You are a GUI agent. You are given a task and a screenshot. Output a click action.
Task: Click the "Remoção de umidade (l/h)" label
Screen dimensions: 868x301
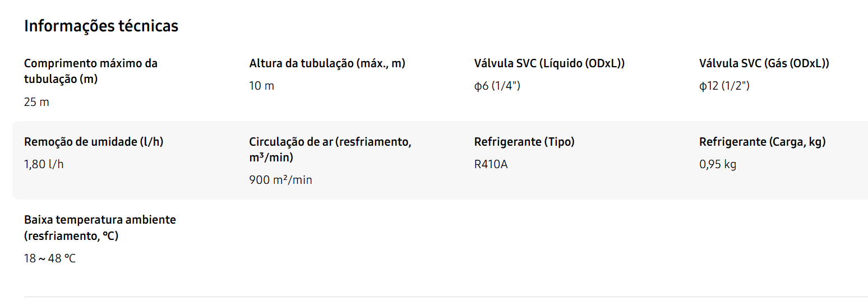click(94, 142)
